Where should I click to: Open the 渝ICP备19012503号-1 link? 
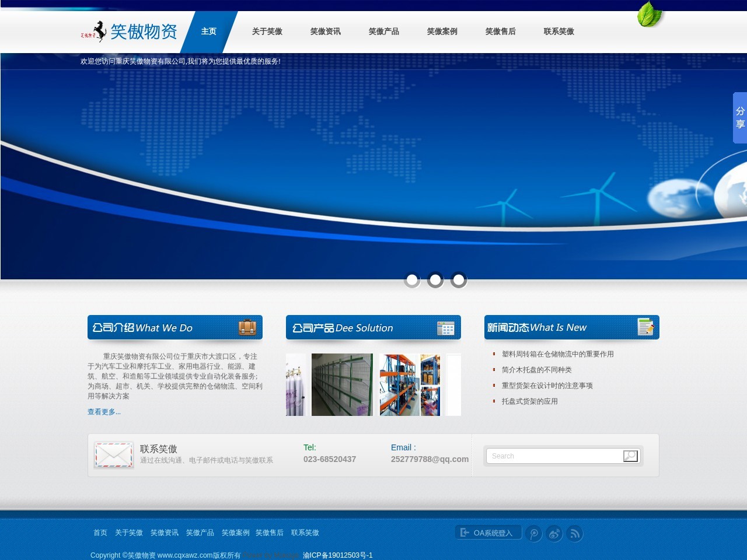[337, 555]
